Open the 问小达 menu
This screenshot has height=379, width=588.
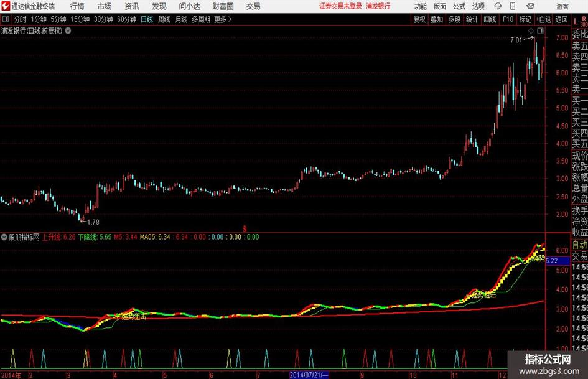pos(189,6)
